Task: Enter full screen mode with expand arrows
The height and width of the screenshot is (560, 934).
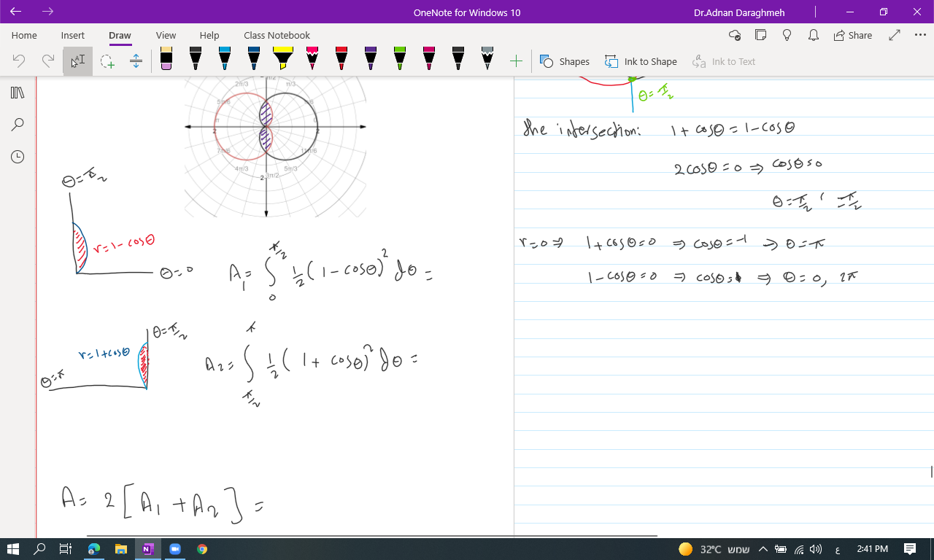Action: click(895, 35)
